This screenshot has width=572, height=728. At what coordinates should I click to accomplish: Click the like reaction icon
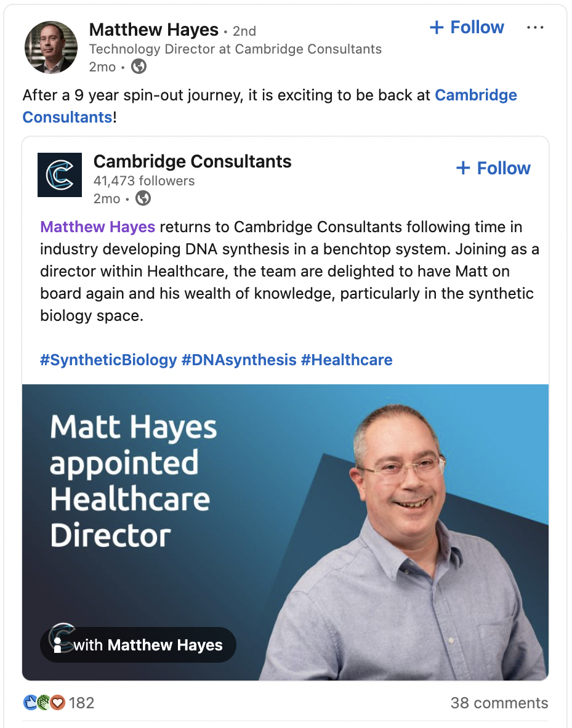pos(30,703)
